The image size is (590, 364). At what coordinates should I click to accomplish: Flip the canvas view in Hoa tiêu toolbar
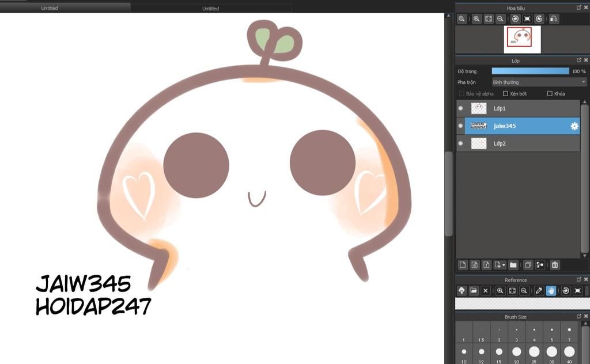(x=554, y=19)
